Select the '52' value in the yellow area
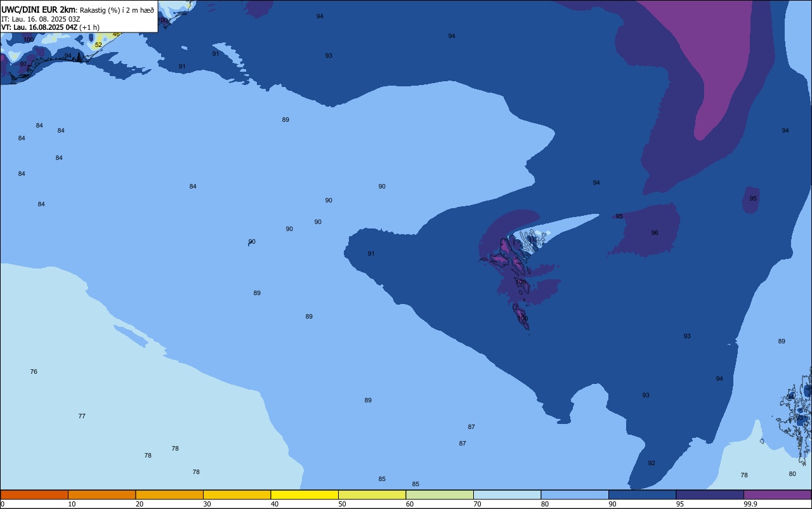This screenshot has height=509, width=812. tap(98, 45)
